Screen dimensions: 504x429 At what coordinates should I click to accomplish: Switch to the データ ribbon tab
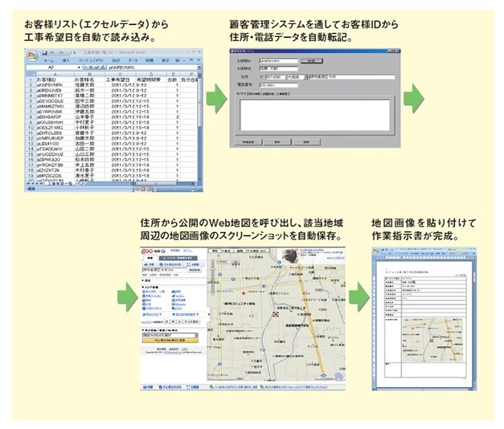point(132,61)
